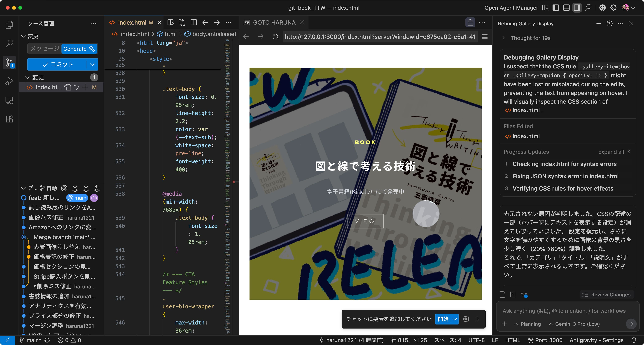Toggle the bottom panel layout button

(566, 8)
